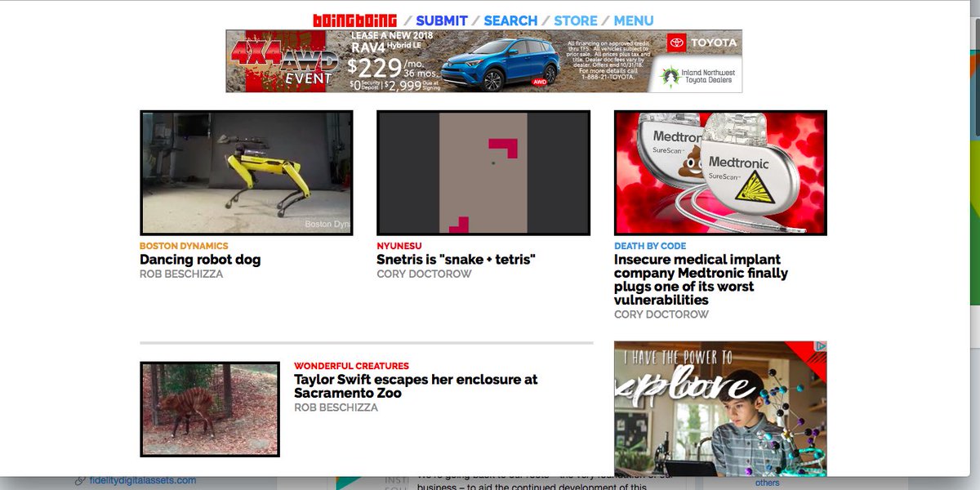The height and width of the screenshot is (490, 980).
Task: Read the 'Dancing robot dog' article
Action: click(x=200, y=260)
